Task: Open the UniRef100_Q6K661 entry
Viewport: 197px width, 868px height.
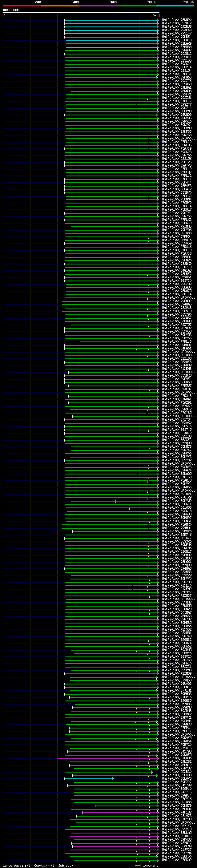Action: click(176, 562)
